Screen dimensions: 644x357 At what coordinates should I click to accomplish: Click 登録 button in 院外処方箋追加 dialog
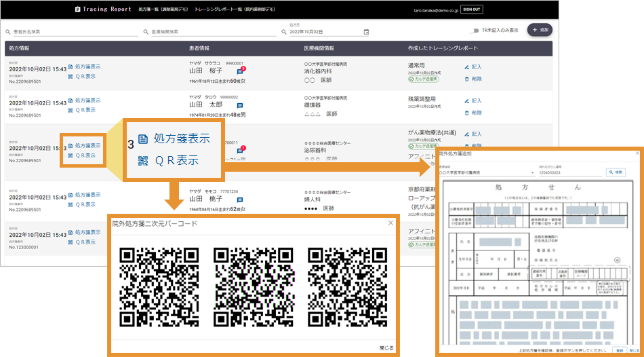point(620,350)
